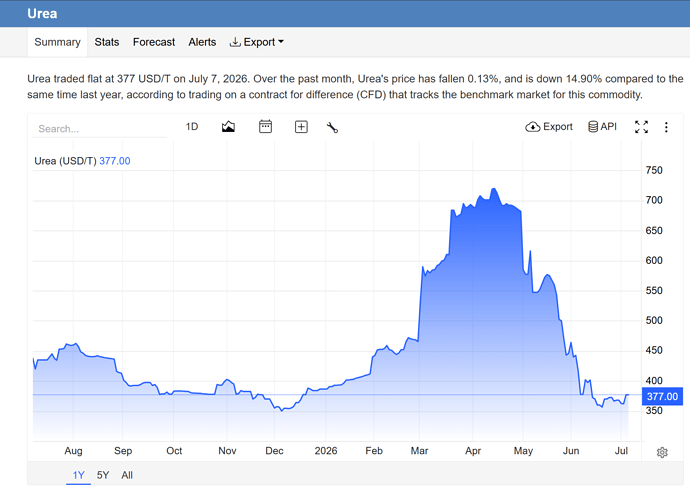
Task: Select the 1Y time range
Action: coord(78,475)
